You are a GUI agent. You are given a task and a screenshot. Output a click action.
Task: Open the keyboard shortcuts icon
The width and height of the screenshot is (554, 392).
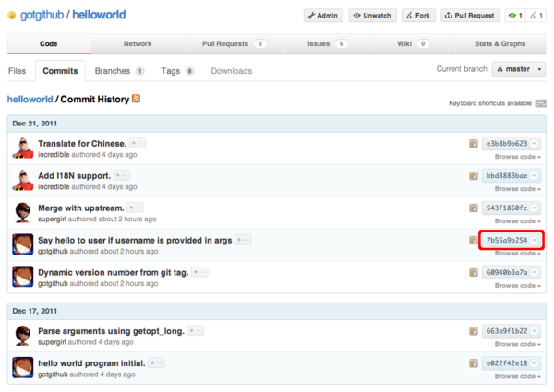point(540,103)
